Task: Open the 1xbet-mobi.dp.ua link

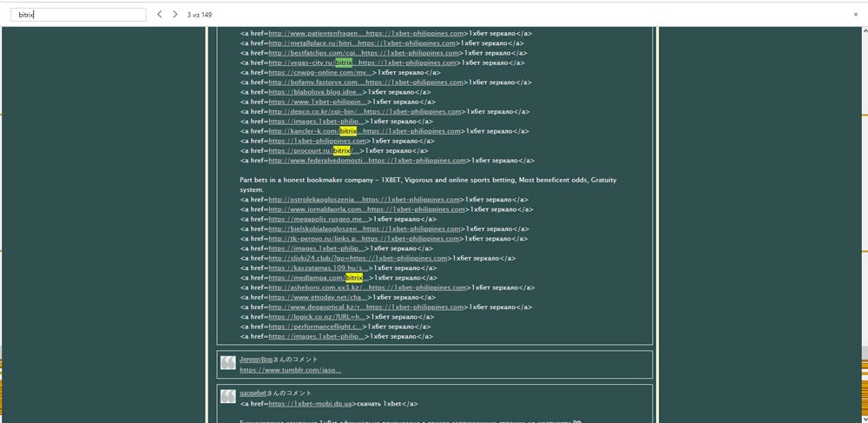Action: (x=311, y=404)
